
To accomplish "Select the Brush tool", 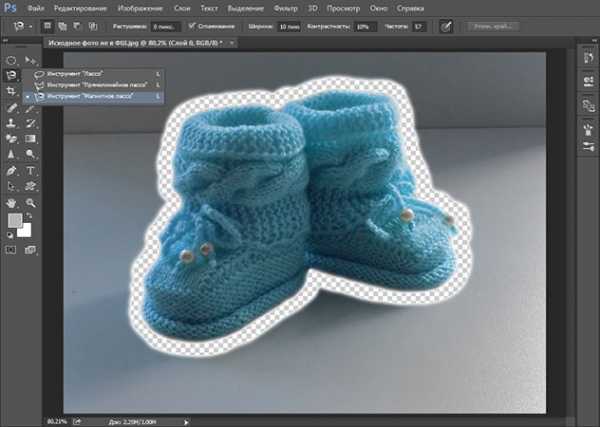I will tap(30, 108).
